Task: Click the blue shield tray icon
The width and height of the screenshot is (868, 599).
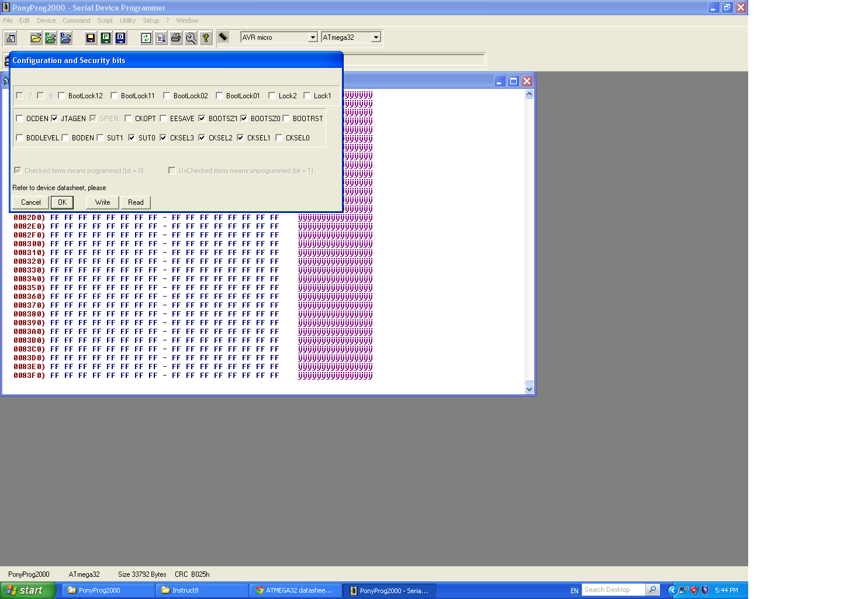Action: [x=705, y=590]
